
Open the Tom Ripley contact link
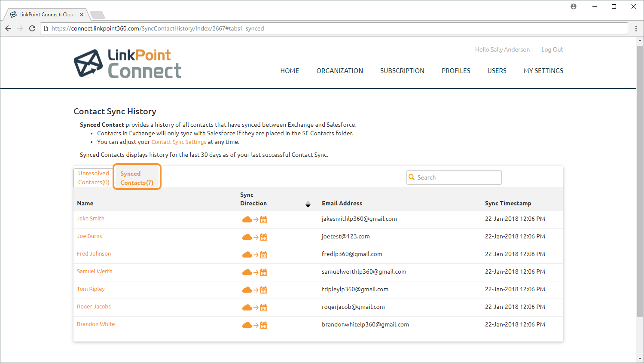[x=91, y=289]
